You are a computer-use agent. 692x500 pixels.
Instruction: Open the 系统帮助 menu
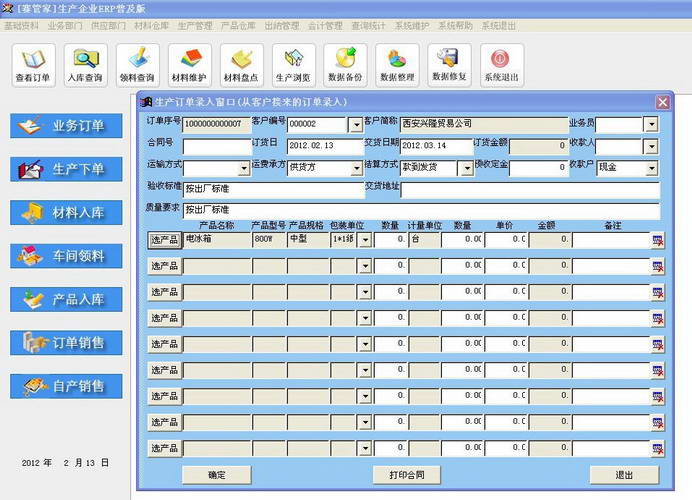[x=455, y=26]
